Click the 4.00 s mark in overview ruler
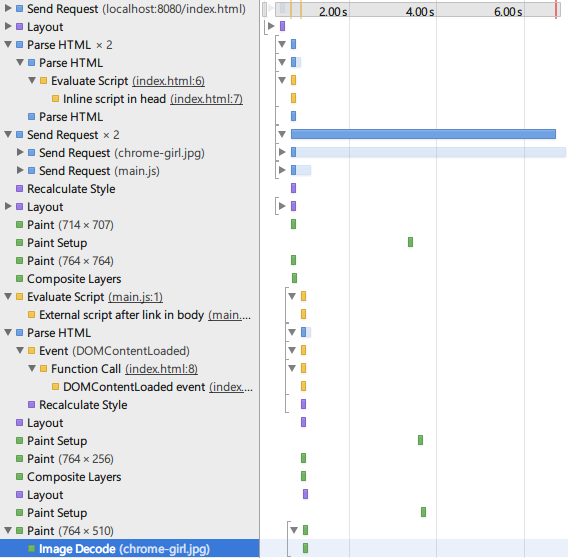568x558 pixels. point(420,12)
